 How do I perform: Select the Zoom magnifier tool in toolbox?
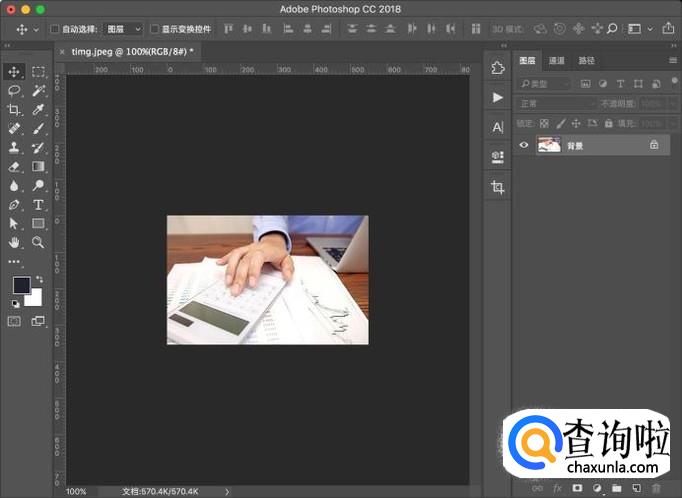38,242
